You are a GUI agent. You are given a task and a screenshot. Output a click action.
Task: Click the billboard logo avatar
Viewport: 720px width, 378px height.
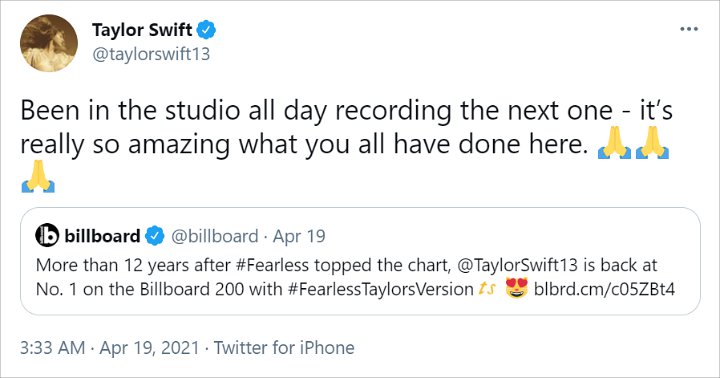pos(47,236)
